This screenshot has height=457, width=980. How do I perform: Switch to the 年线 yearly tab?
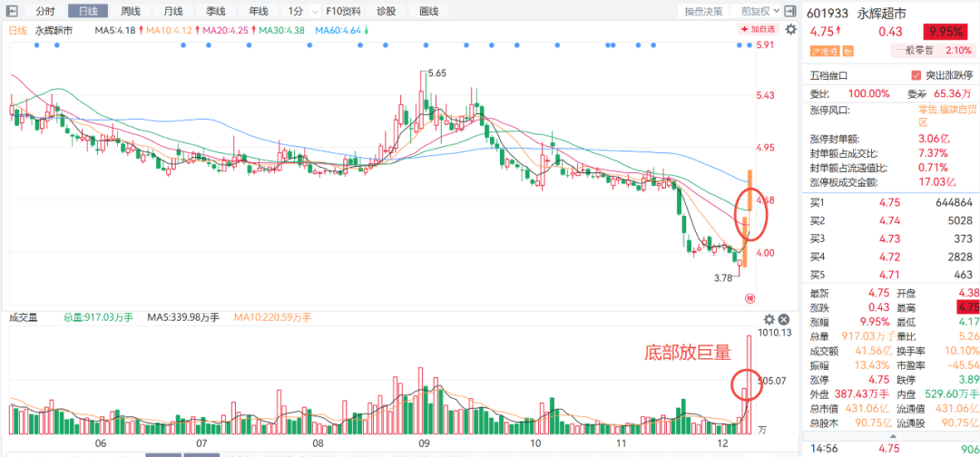pyautogui.click(x=258, y=11)
